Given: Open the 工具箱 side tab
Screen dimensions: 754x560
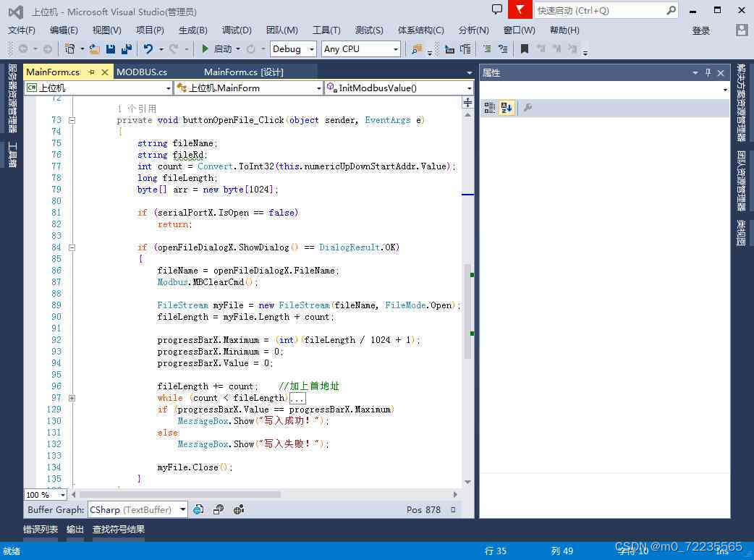Looking at the screenshot, I should tap(12, 155).
